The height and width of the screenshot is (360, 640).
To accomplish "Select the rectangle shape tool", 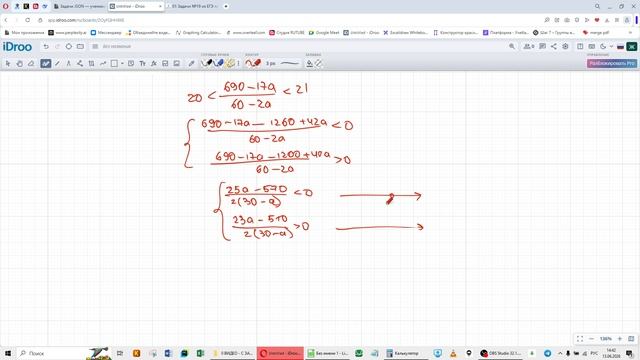I will point(114,63).
